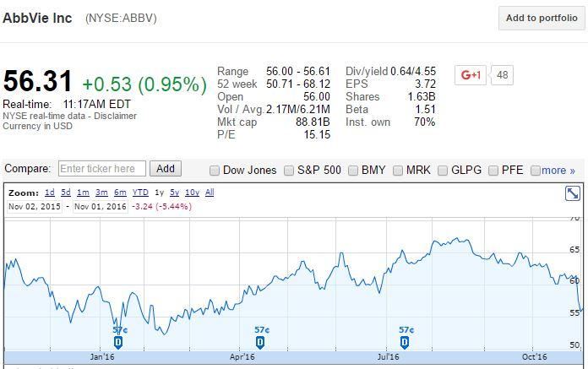Click the Add to portfolio button

pos(542,18)
